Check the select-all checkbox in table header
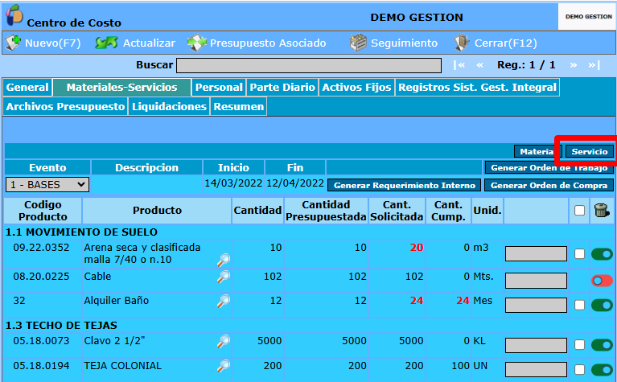This screenshot has height=382, width=617. (579, 210)
